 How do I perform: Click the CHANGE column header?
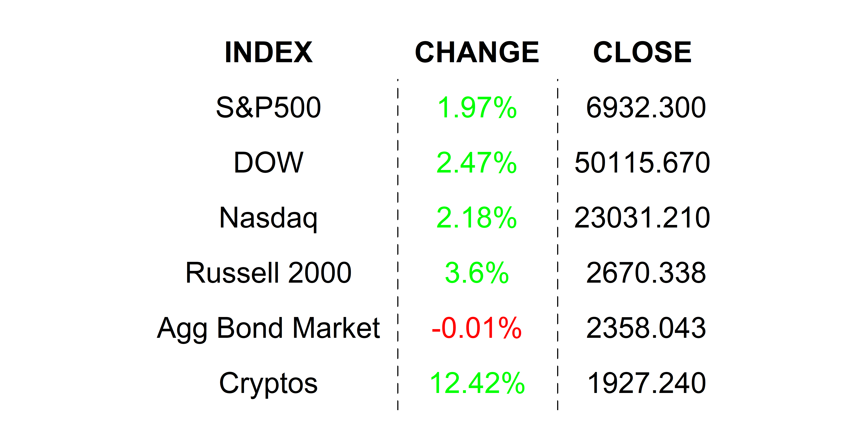[x=477, y=52]
